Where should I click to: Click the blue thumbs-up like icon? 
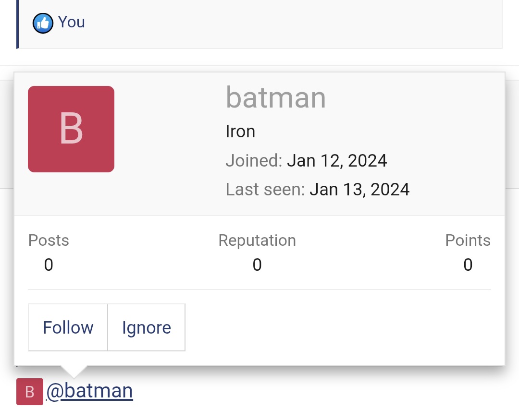point(43,23)
